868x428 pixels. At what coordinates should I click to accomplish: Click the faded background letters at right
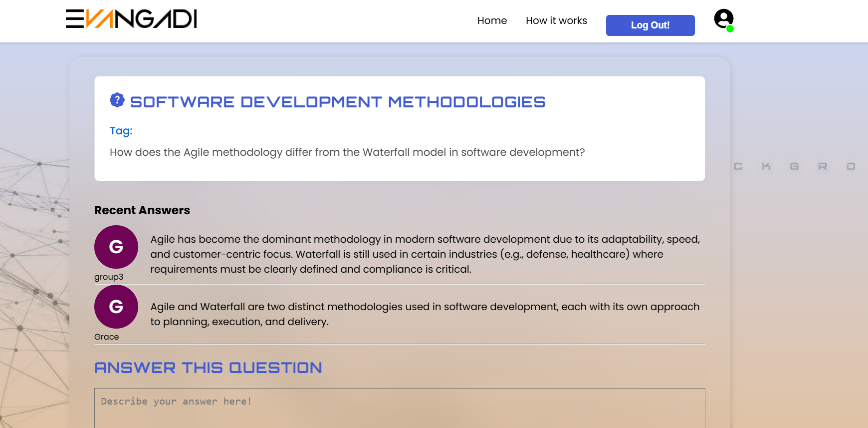coord(794,166)
